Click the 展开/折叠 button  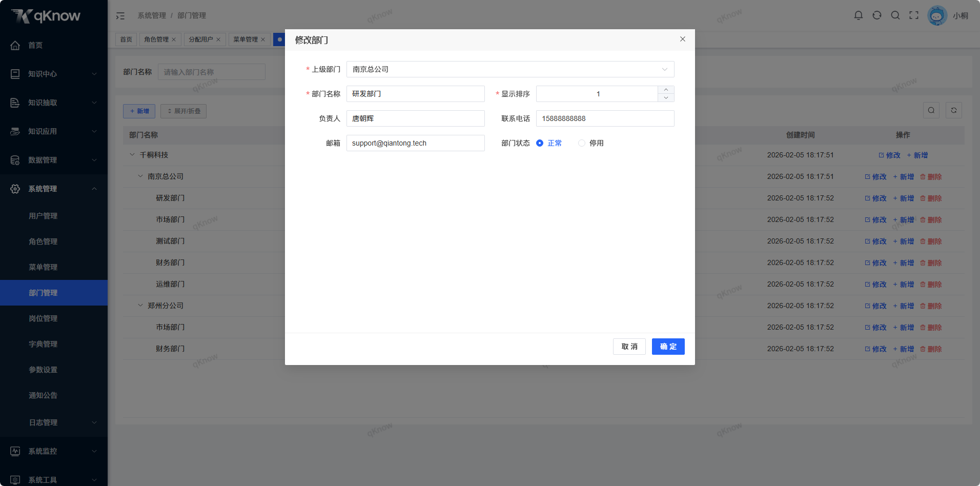point(183,111)
